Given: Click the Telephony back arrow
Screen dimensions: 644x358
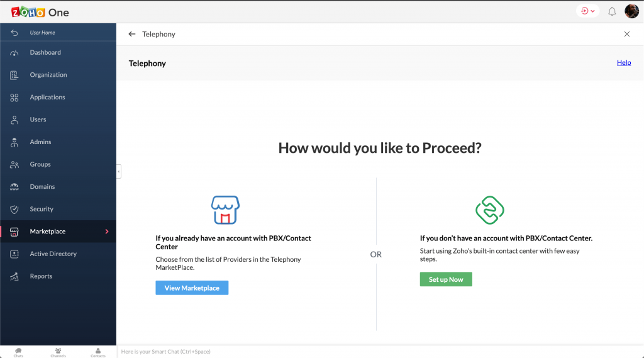Looking at the screenshot, I should (x=131, y=34).
